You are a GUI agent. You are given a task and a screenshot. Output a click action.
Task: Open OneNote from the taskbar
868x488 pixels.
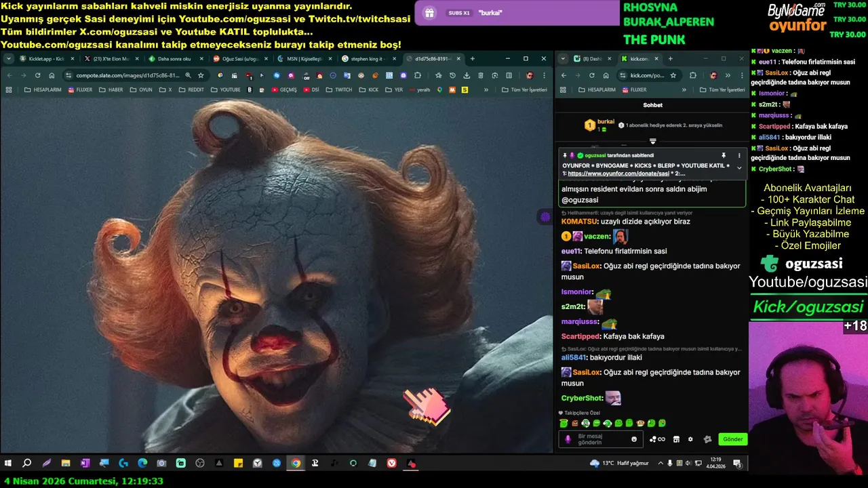(x=85, y=464)
